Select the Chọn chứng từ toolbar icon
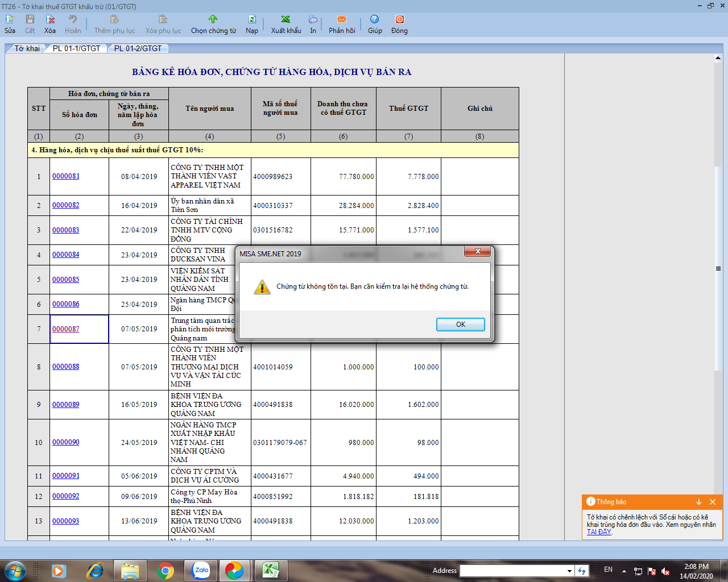This screenshot has height=582, width=728. click(213, 20)
